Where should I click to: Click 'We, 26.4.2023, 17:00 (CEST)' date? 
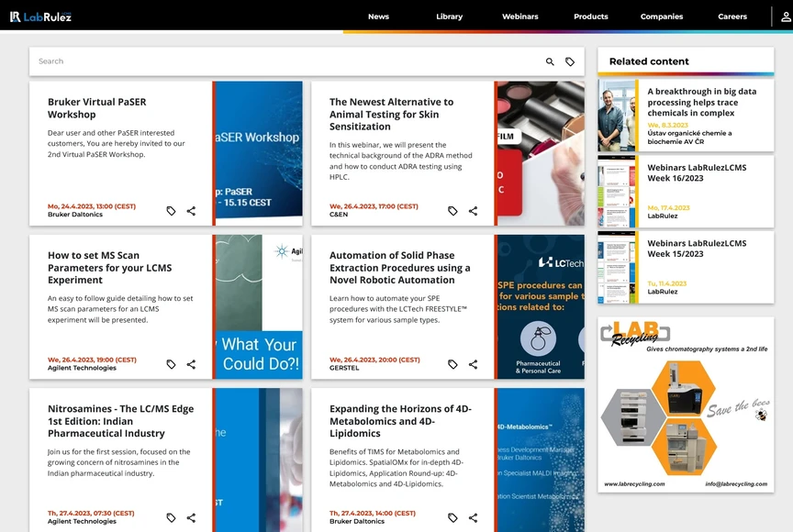374,206
